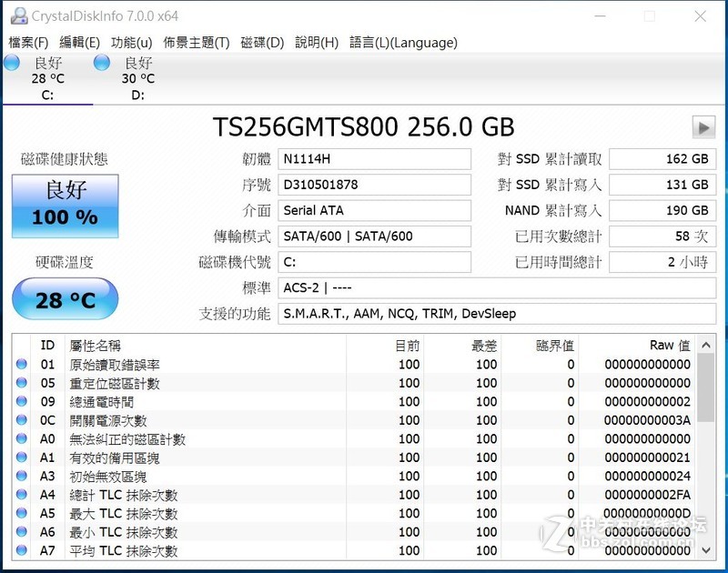This screenshot has width=728, height=573.
Task: Select the 原始讀取錯誤率 attribute row
Action: [355, 364]
